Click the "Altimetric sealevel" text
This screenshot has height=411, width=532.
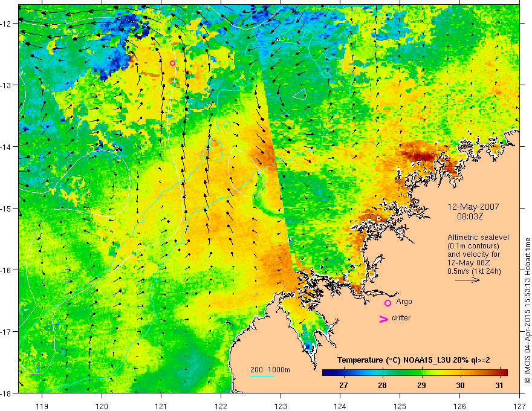point(478,238)
